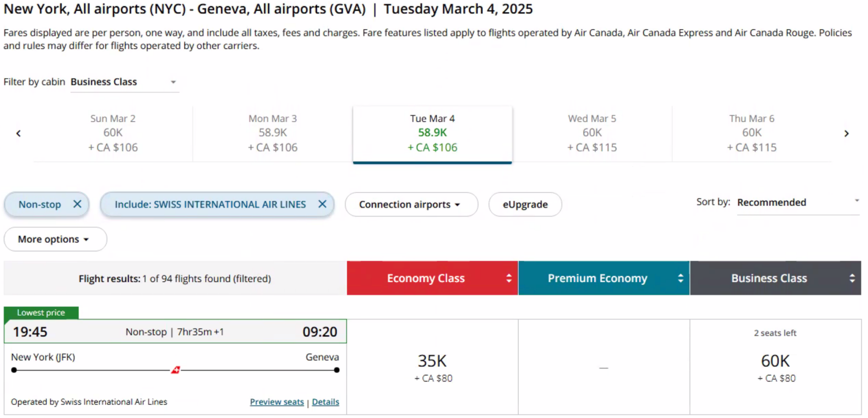Remove the Non-stop filter with X
The image size is (868, 418).
click(77, 204)
